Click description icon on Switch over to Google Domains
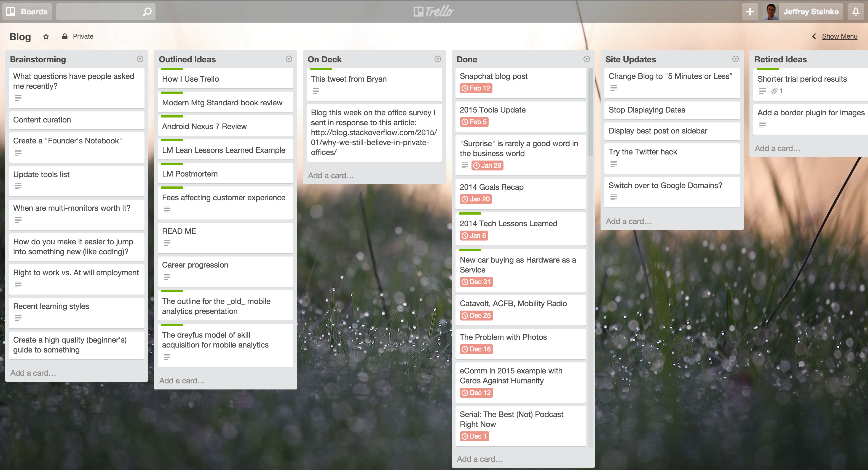This screenshot has width=868, height=470. pos(614,197)
